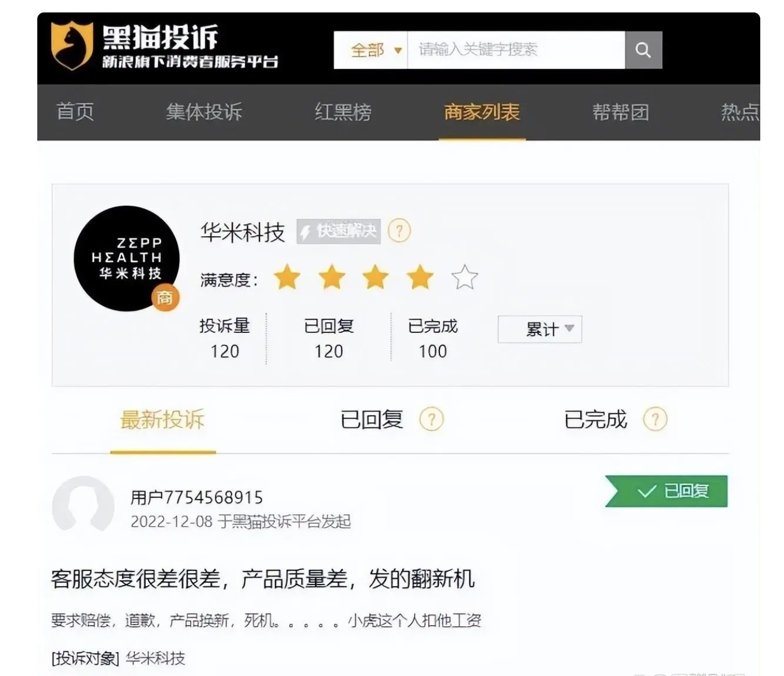
Task: Expand the 累计 time range dropdown
Action: tap(539, 329)
